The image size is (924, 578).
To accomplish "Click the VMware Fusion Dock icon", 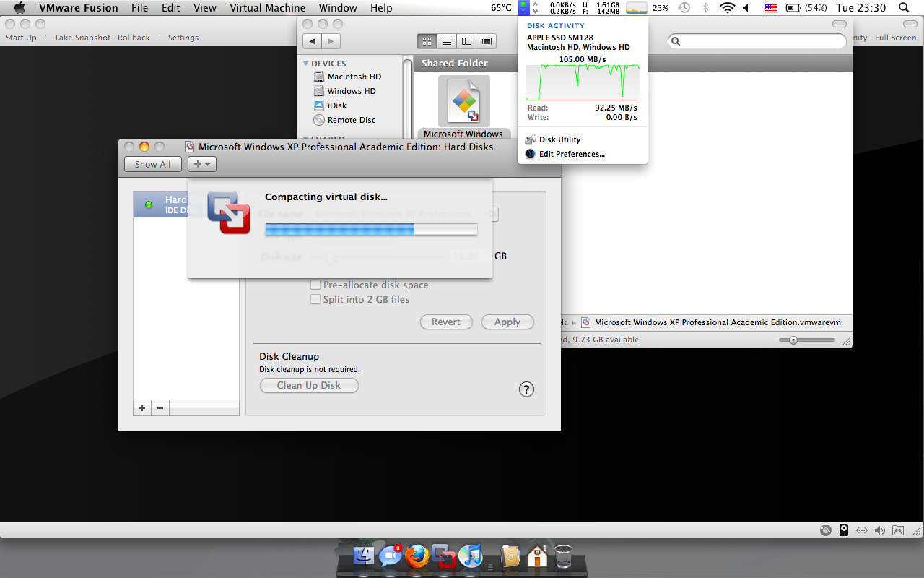I will click(443, 556).
